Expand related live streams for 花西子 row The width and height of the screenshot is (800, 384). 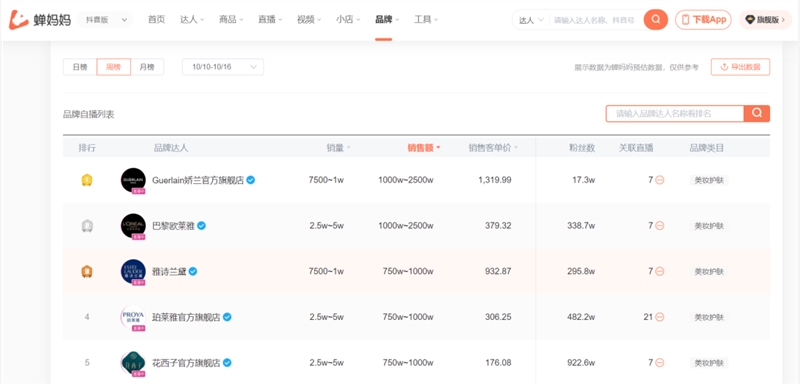click(660, 363)
